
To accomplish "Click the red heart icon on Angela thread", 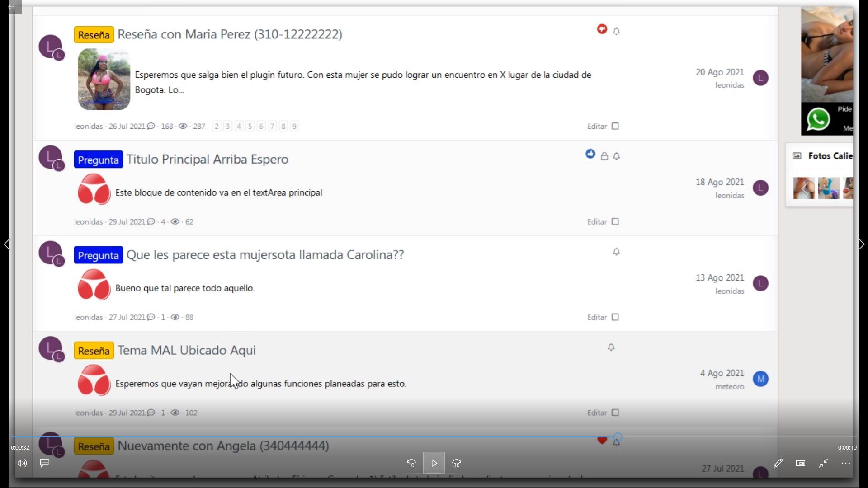I will (602, 440).
